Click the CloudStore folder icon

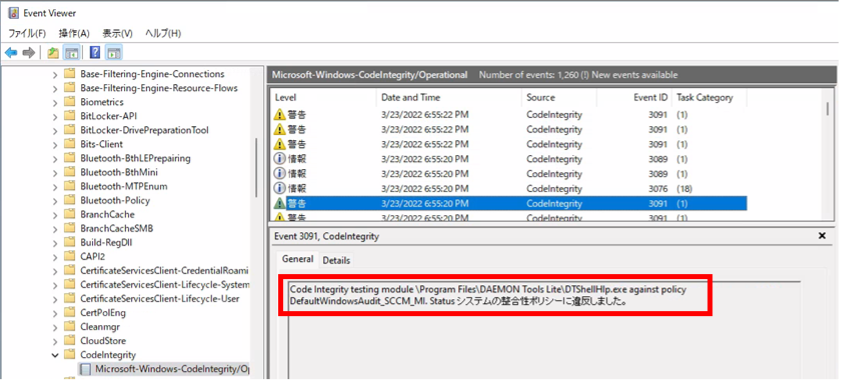[x=70, y=340]
